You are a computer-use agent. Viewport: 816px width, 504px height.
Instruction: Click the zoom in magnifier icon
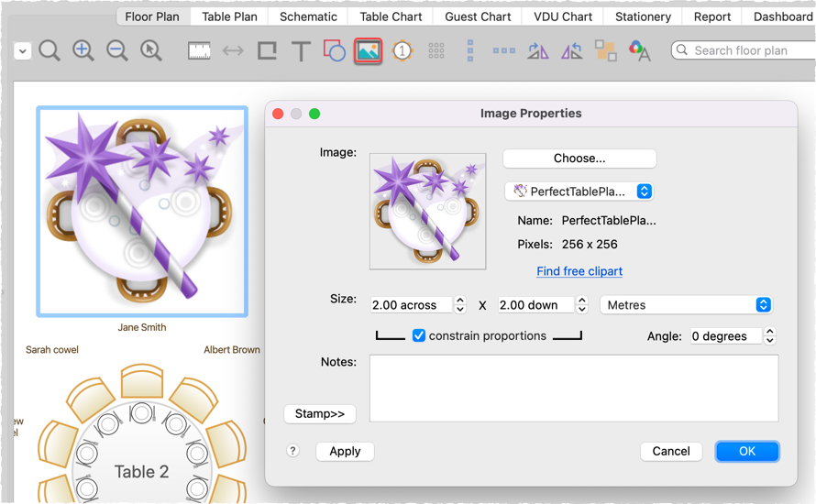pos(83,51)
